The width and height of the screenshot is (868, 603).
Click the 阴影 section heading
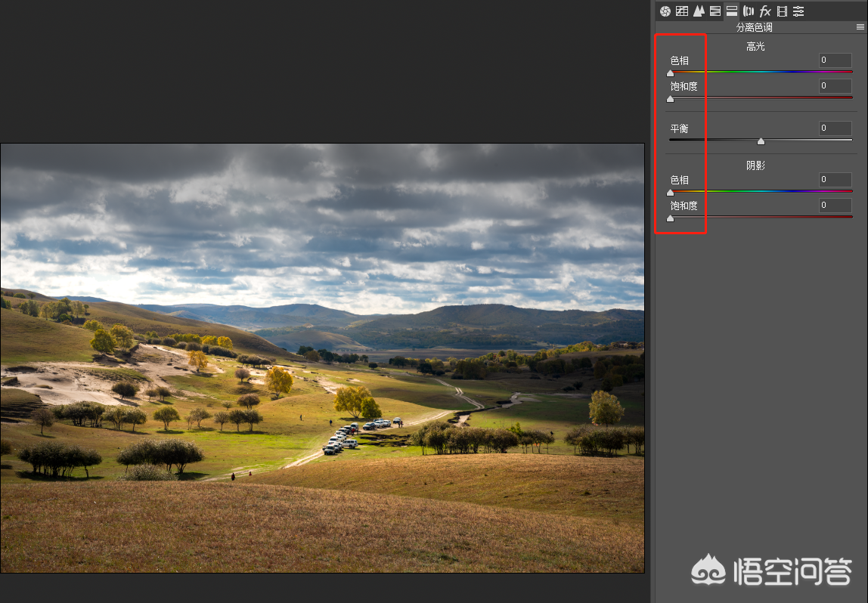755,165
